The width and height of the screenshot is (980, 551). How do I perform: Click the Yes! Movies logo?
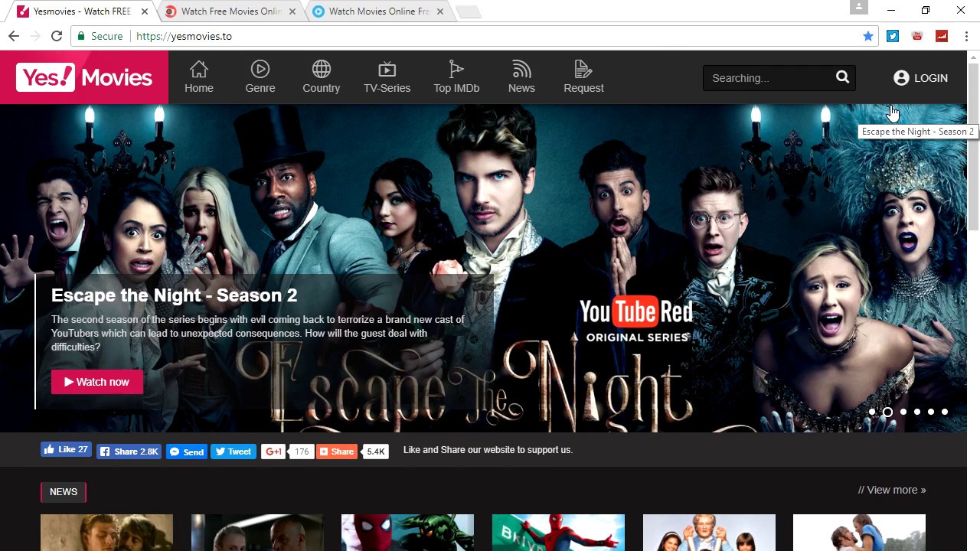point(84,77)
